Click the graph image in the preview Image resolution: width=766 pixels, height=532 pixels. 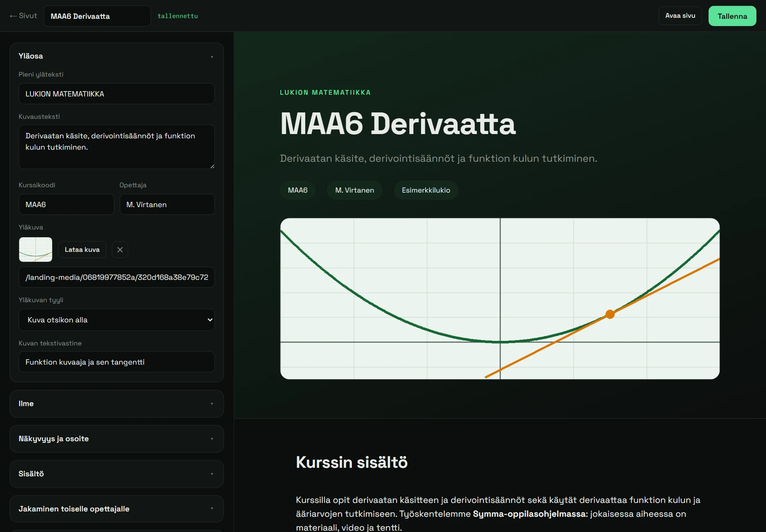[x=500, y=299]
